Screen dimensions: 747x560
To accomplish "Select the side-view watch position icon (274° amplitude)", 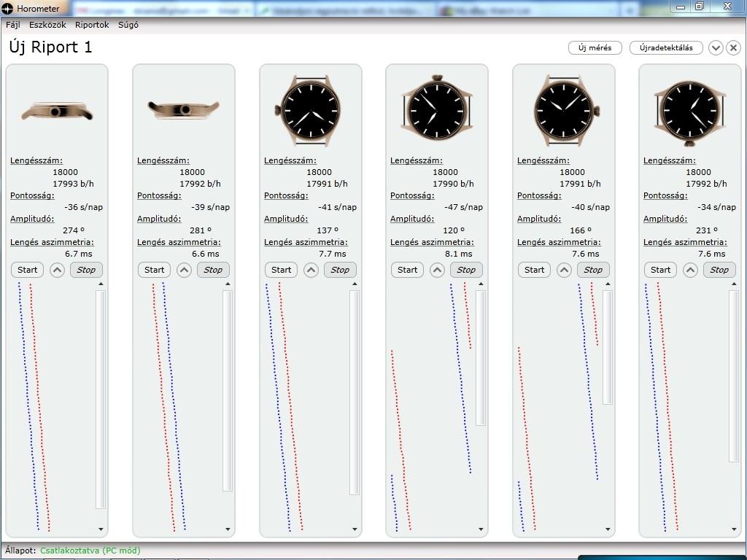I will coord(57,111).
